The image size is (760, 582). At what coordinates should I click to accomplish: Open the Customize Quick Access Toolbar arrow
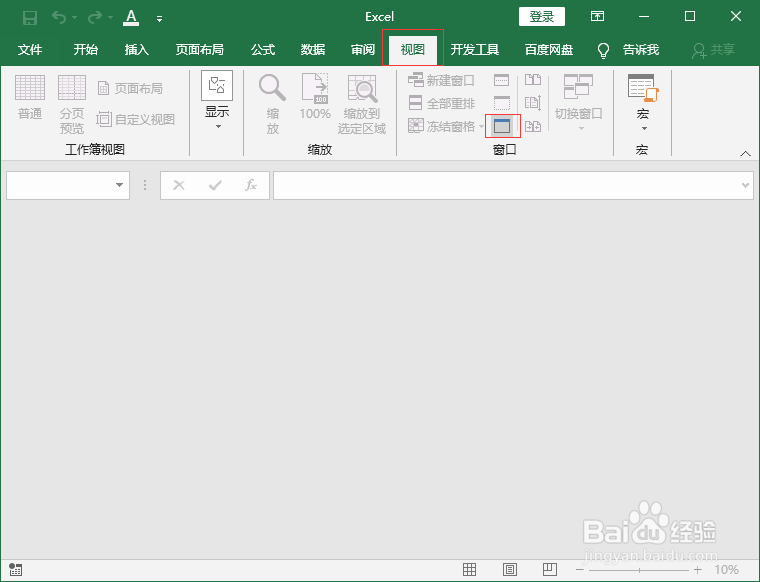click(159, 19)
